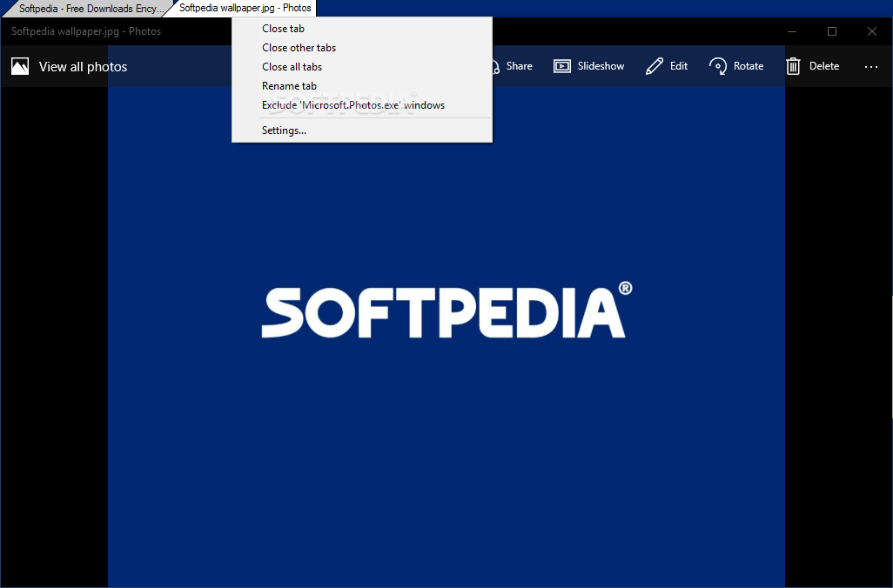Screen dimensions: 893x588
Task: Open Settings... from the context menu
Action: (x=362, y=130)
